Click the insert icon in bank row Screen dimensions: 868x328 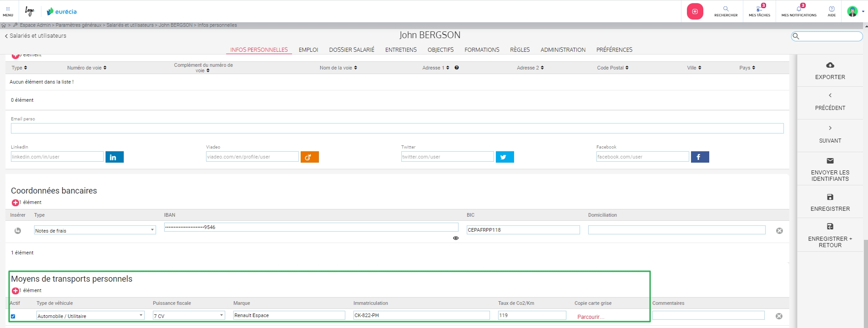tap(18, 231)
